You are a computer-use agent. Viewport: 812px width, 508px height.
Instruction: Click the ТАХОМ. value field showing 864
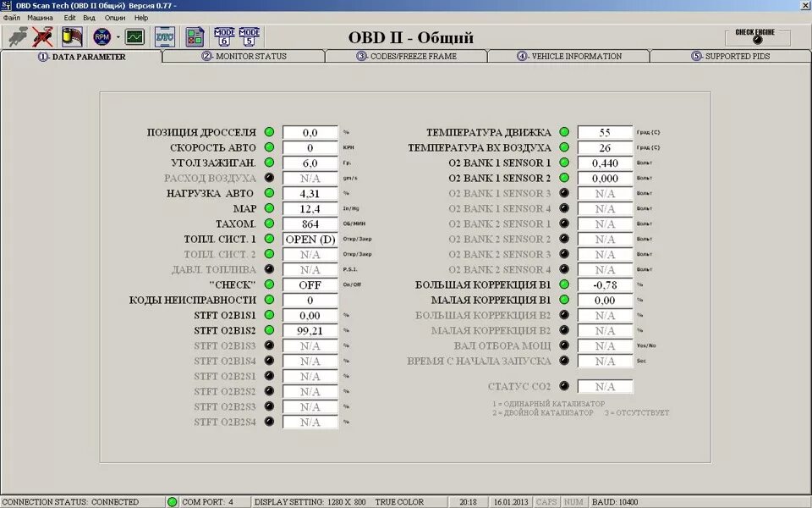coord(310,224)
